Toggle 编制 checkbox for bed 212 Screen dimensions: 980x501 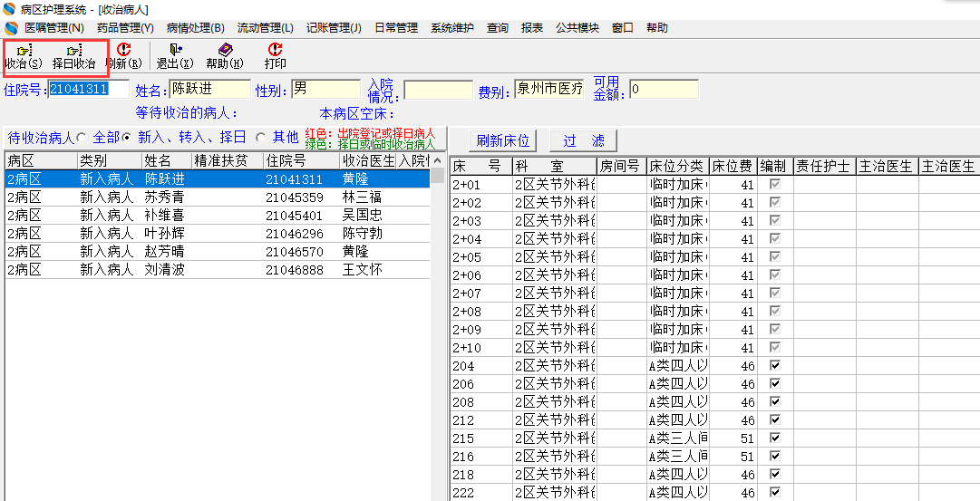click(775, 419)
